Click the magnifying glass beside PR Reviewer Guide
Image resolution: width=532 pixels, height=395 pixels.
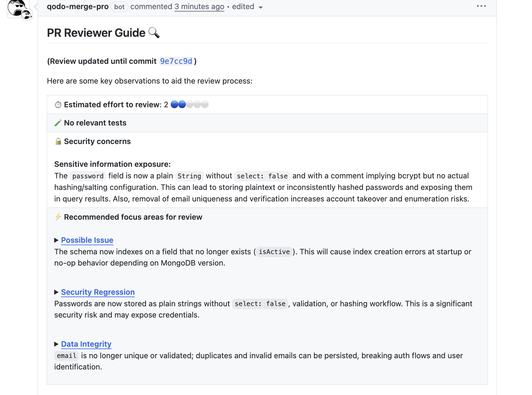(154, 33)
